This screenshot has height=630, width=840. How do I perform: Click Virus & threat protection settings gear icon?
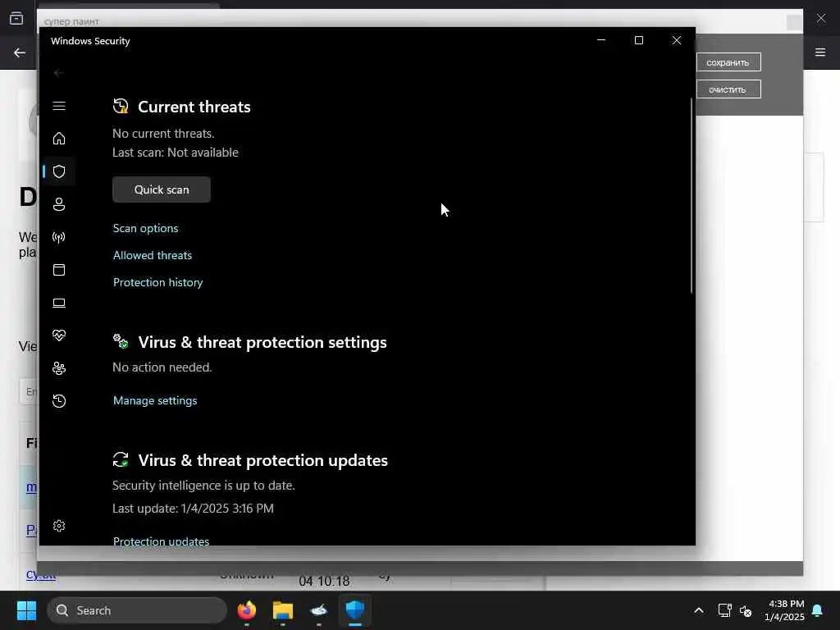click(121, 341)
